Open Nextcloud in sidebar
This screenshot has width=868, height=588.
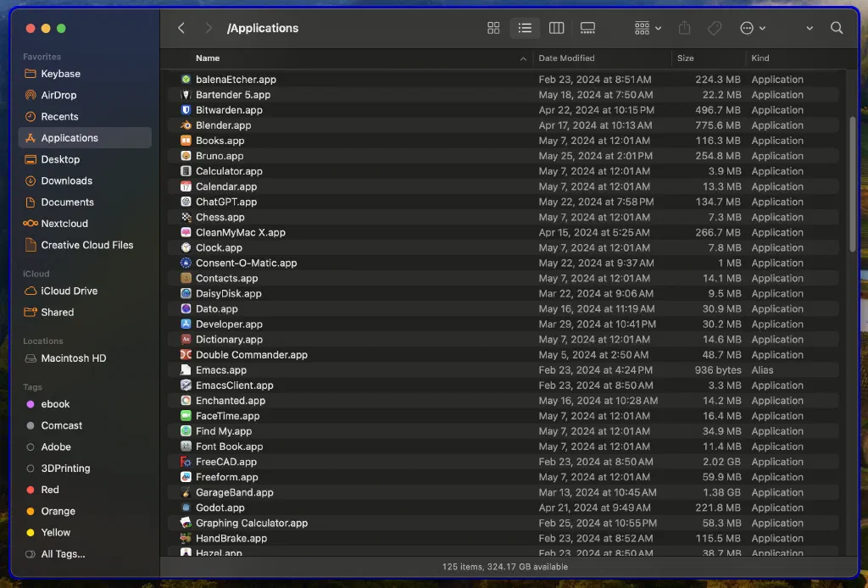click(85, 224)
